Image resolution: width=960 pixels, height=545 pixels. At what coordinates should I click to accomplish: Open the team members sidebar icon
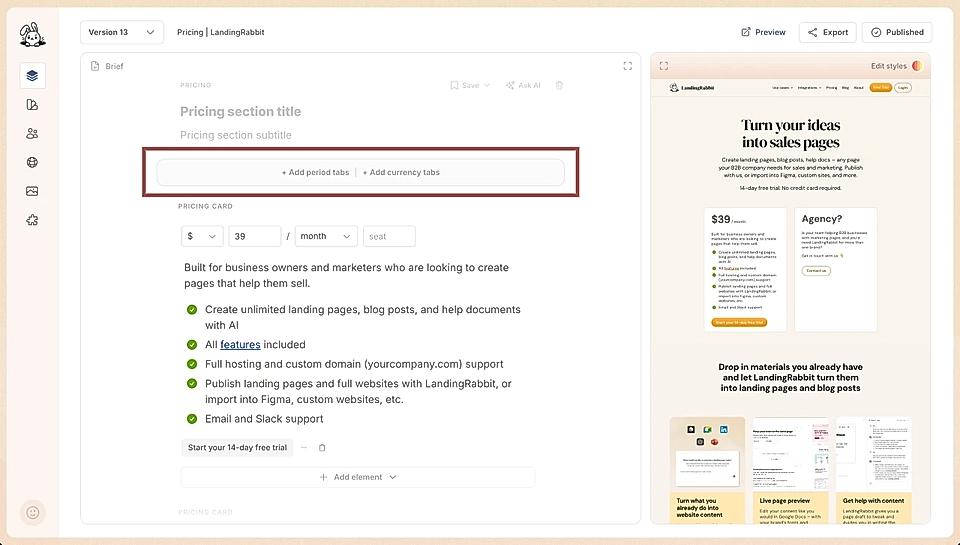32,133
